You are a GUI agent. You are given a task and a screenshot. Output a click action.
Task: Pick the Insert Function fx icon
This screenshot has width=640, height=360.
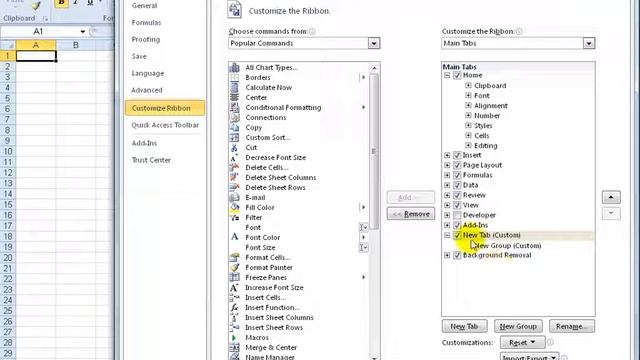235,307
